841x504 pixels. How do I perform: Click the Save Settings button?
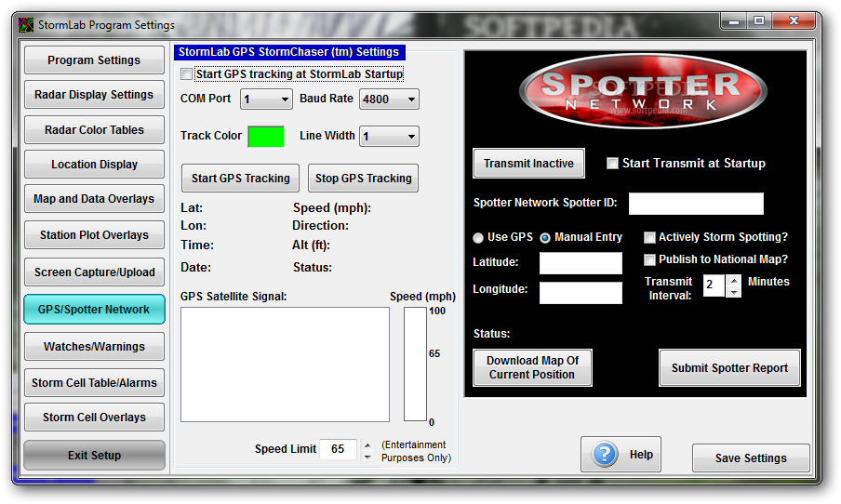coord(751,458)
